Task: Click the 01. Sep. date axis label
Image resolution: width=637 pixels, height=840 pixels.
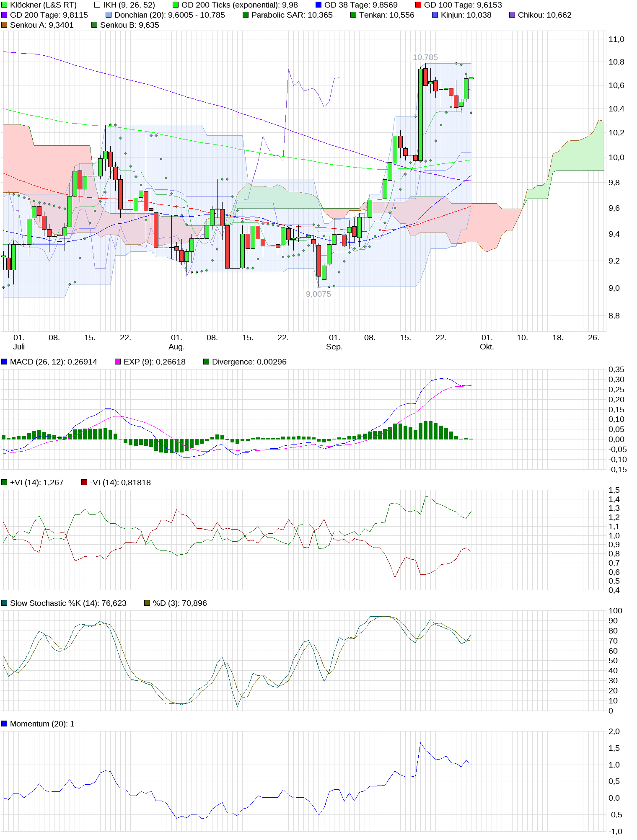Action: [334, 342]
